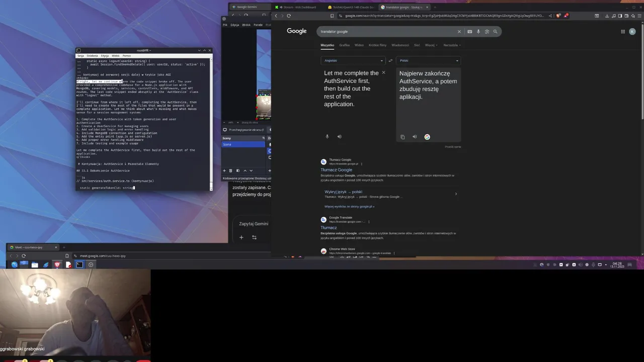Open the Edycja menu in terminal

tap(105, 56)
